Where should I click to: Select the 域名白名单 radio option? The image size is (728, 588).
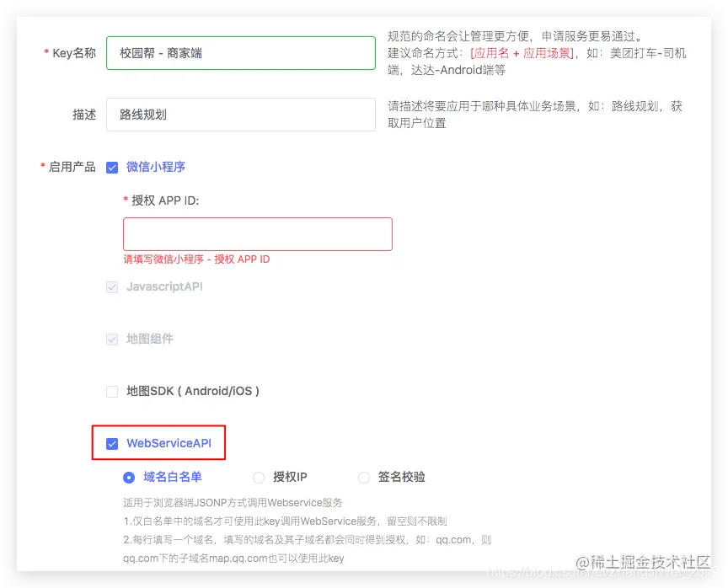[128, 477]
